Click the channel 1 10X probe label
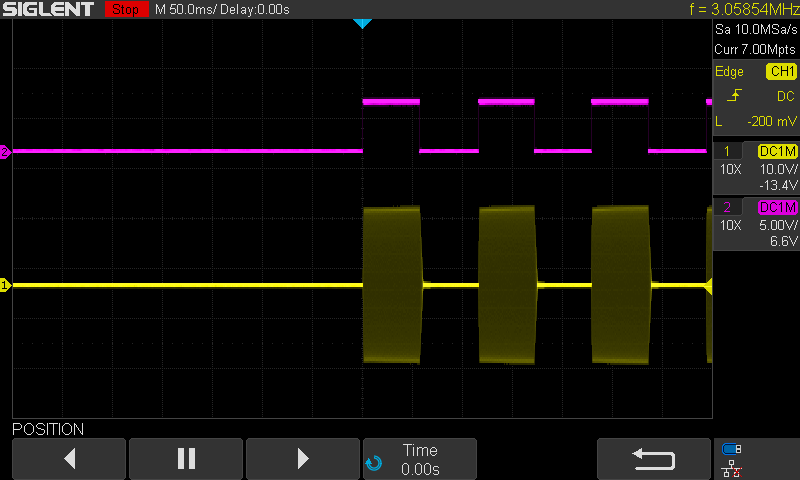The width and height of the screenshot is (800, 480). 731,169
